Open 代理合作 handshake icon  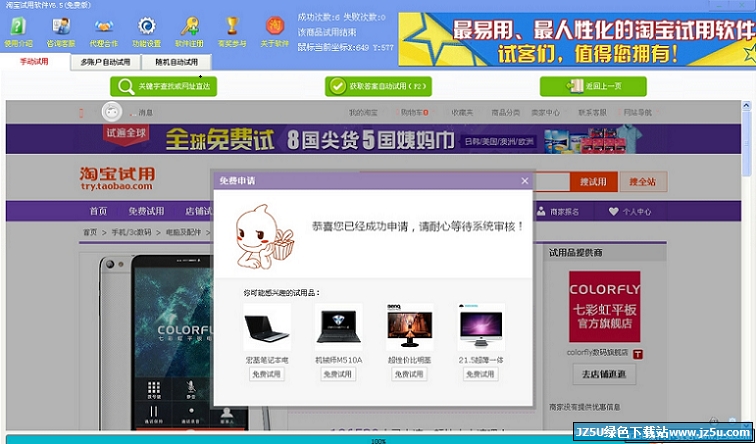(x=104, y=32)
